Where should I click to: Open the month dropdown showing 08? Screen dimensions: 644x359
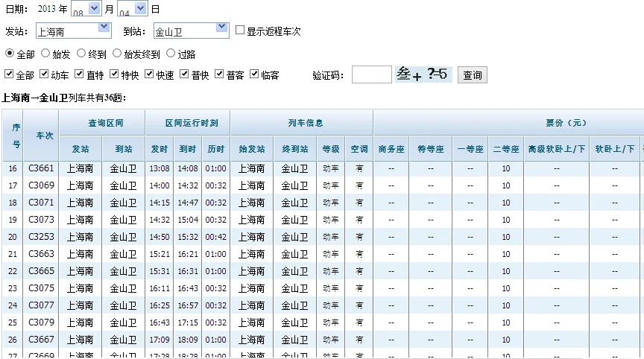coord(86,8)
